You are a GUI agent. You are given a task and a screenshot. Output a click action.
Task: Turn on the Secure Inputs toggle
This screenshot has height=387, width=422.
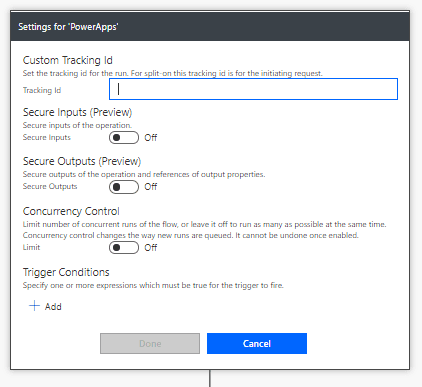pyautogui.click(x=124, y=137)
